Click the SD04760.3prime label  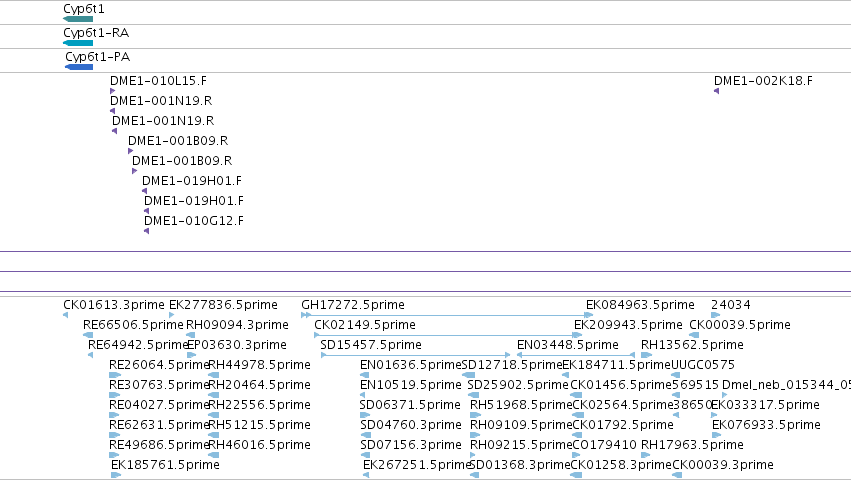[x=411, y=425]
